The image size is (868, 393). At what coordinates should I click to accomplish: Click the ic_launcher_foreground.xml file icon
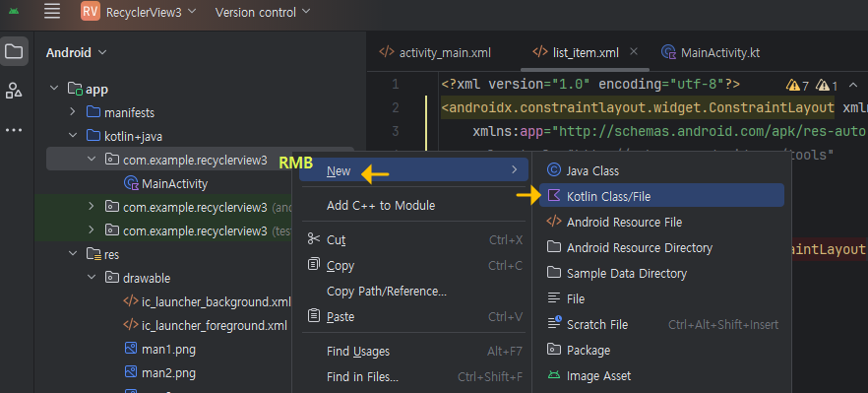(x=131, y=325)
